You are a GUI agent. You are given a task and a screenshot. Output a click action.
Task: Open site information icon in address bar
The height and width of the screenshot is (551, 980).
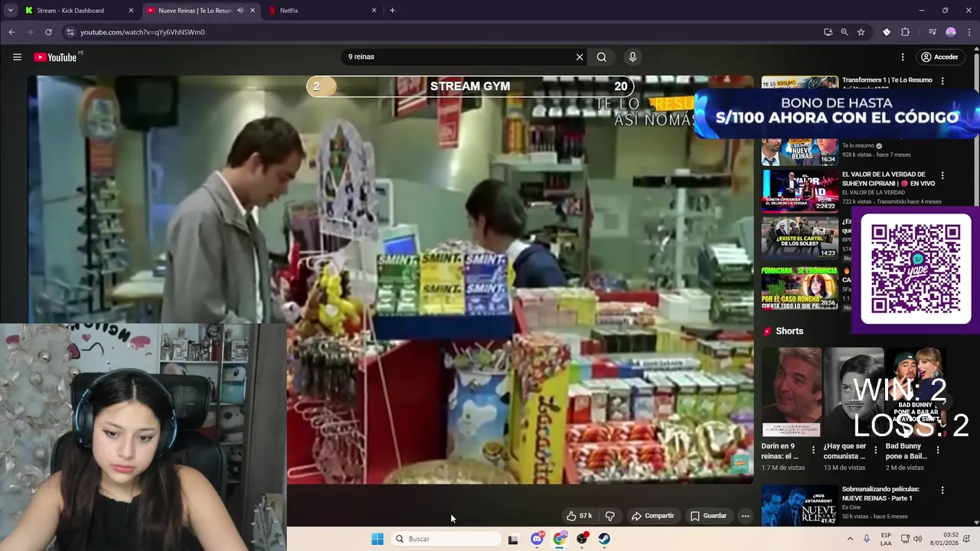point(70,32)
